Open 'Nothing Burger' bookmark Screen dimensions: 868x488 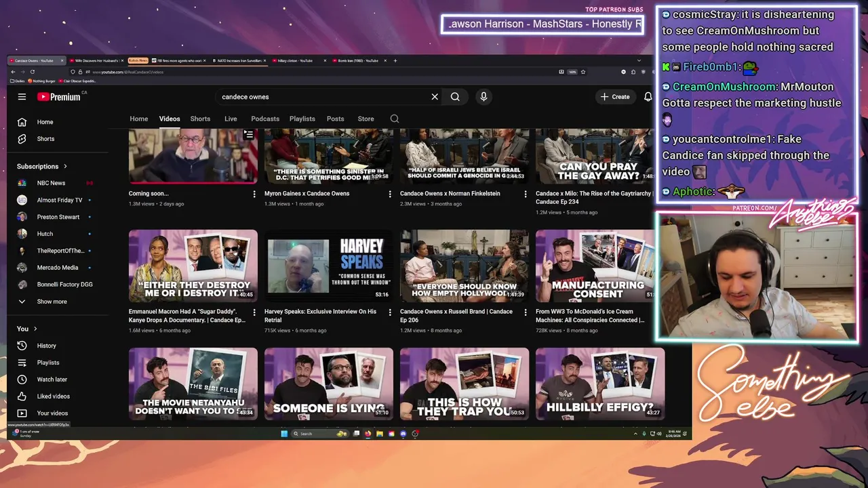(x=41, y=81)
